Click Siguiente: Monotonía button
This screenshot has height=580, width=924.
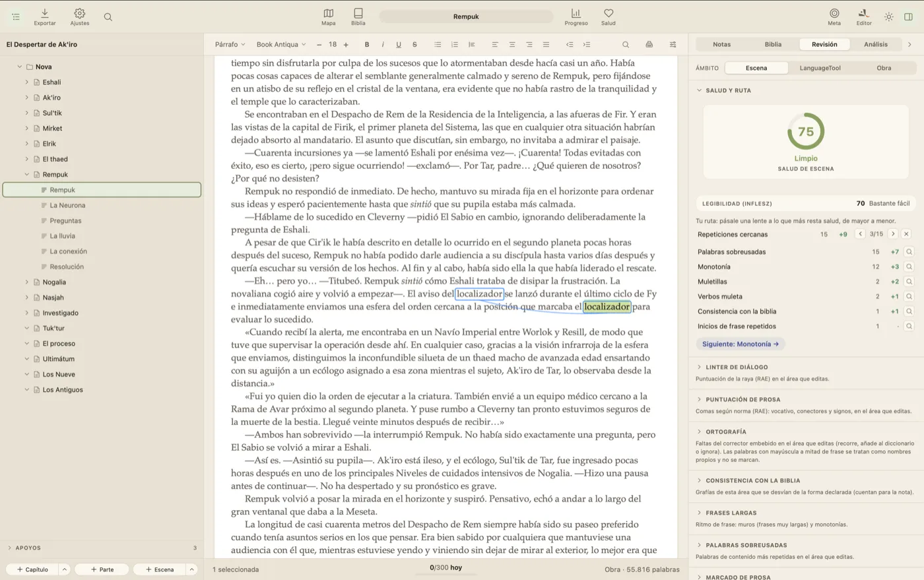[x=740, y=344]
